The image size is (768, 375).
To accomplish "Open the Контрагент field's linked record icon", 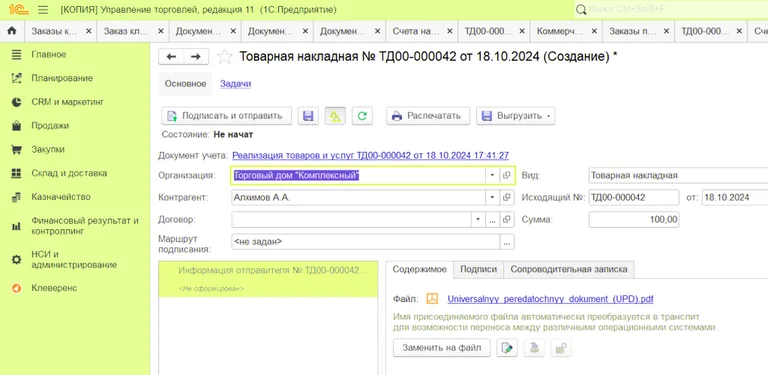I will (x=506, y=197).
